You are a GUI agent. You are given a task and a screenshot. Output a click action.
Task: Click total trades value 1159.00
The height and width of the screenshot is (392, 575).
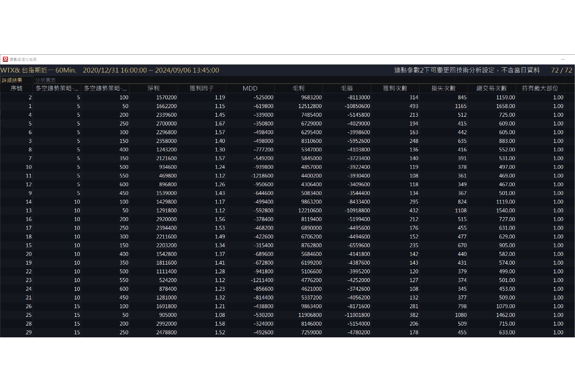pyautogui.click(x=506, y=98)
